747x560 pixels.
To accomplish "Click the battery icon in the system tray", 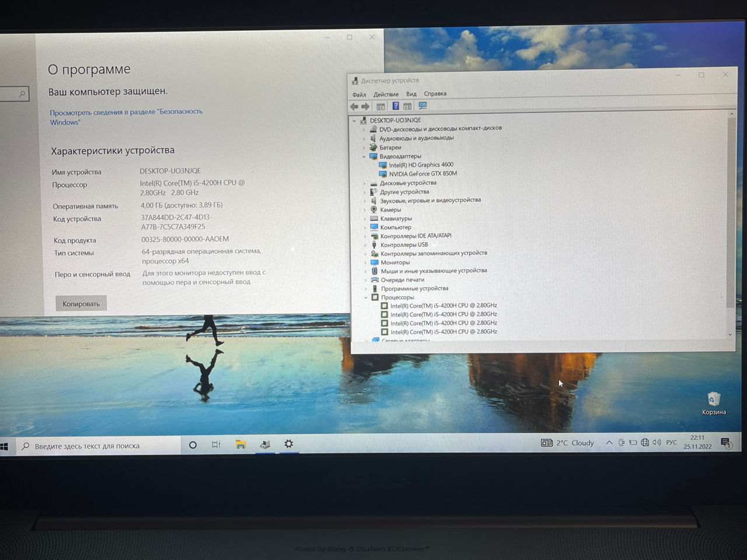I will 632,442.
